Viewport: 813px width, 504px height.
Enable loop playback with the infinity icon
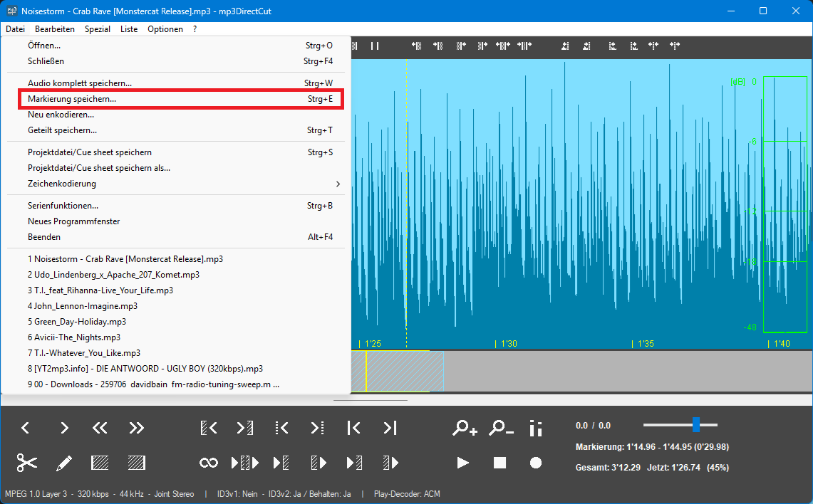pos(208,463)
